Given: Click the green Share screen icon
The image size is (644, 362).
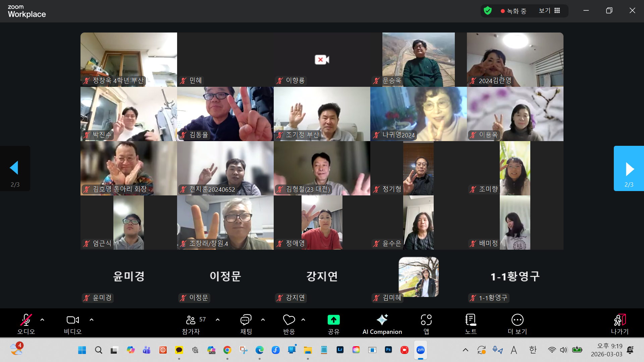Looking at the screenshot, I should [333, 320].
